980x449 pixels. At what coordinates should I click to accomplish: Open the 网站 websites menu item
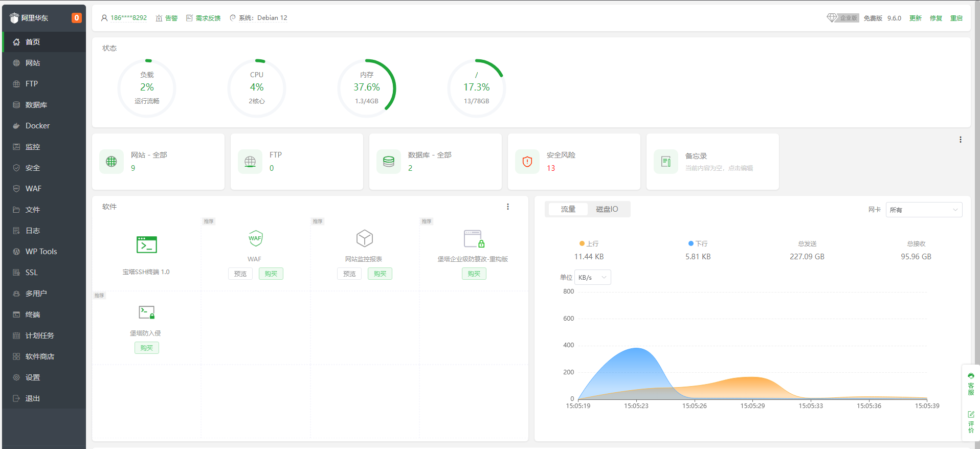coord(44,63)
